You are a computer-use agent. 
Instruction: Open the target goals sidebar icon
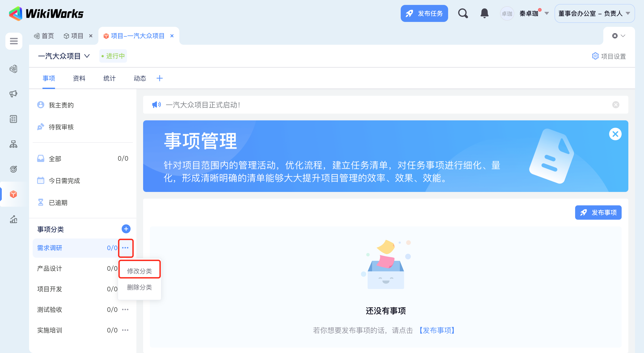click(13, 169)
